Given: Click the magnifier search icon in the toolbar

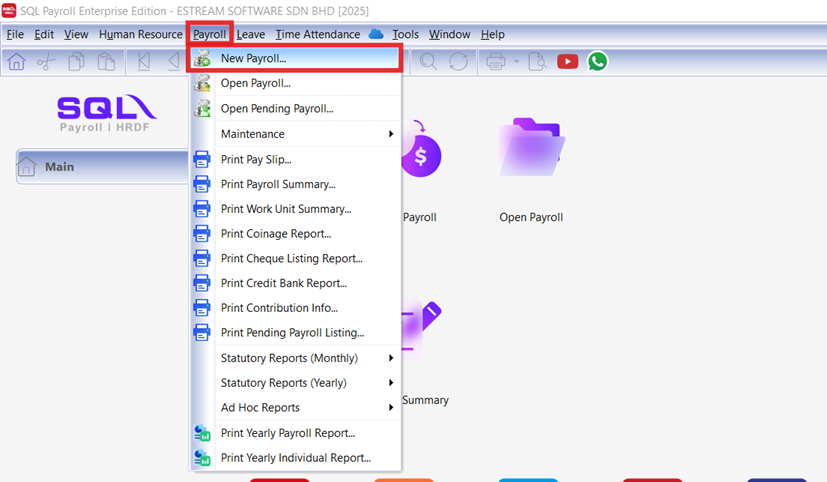Looking at the screenshot, I should (x=428, y=61).
